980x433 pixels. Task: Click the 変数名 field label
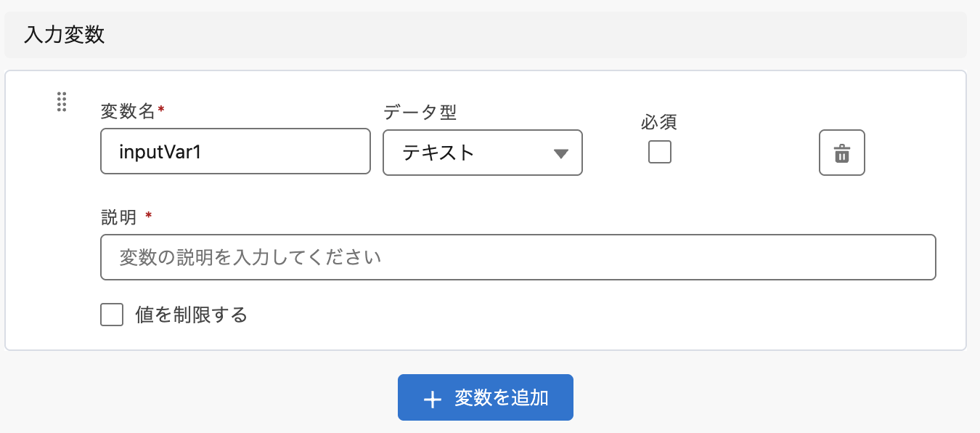pos(128,111)
